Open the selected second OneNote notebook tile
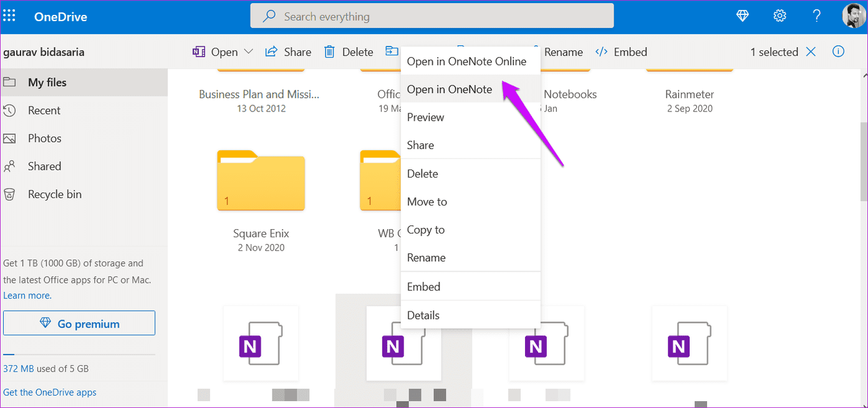868x408 pixels. pyautogui.click(x=403, y=343)
